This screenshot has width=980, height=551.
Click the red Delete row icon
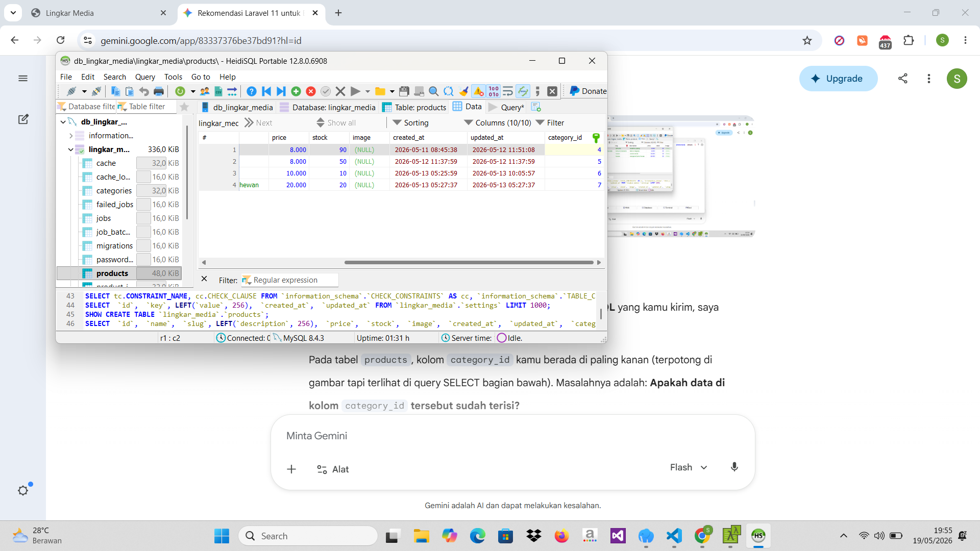tap(311, 91)
